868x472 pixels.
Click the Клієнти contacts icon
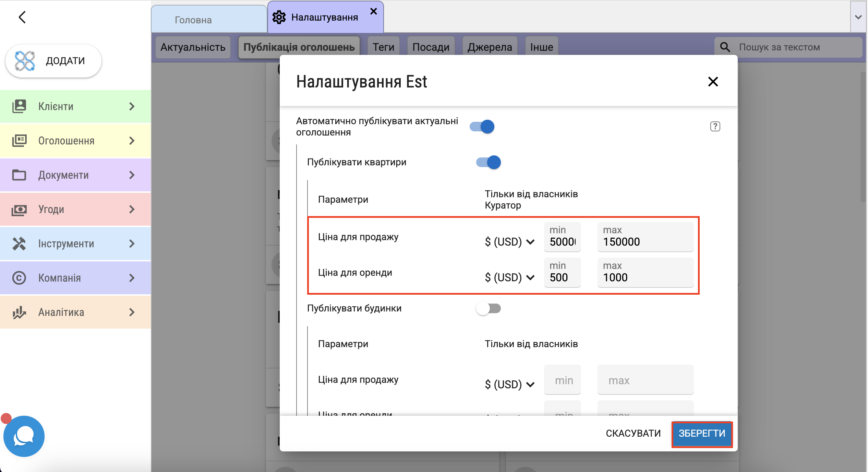click(x=19, y=106)
